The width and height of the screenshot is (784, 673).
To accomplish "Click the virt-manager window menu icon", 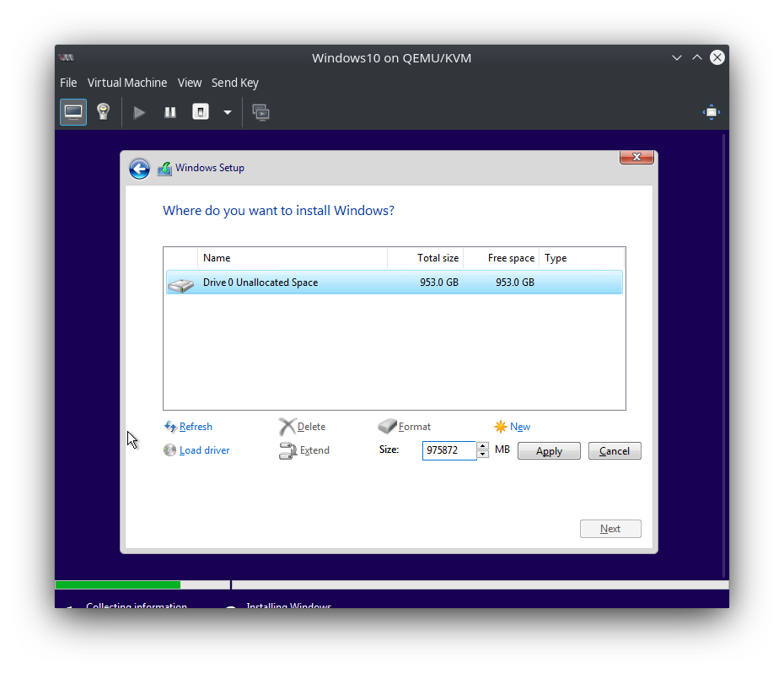I will coord(66,57).
